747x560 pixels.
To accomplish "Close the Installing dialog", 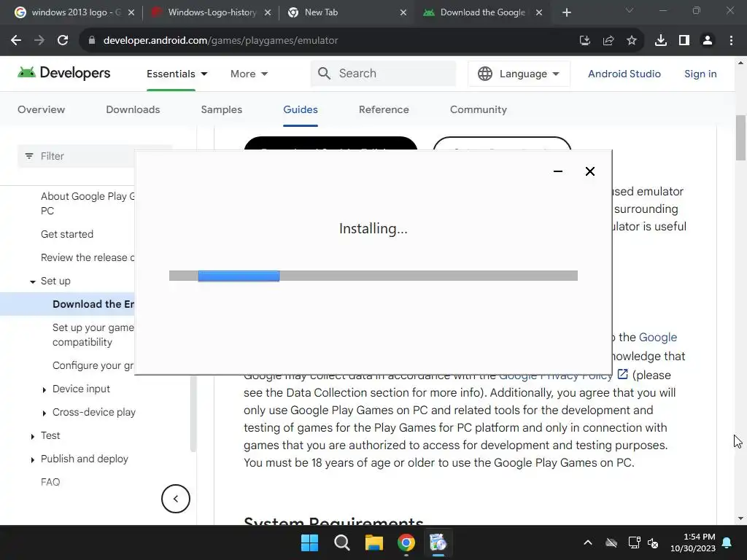I will coord(589,171).
